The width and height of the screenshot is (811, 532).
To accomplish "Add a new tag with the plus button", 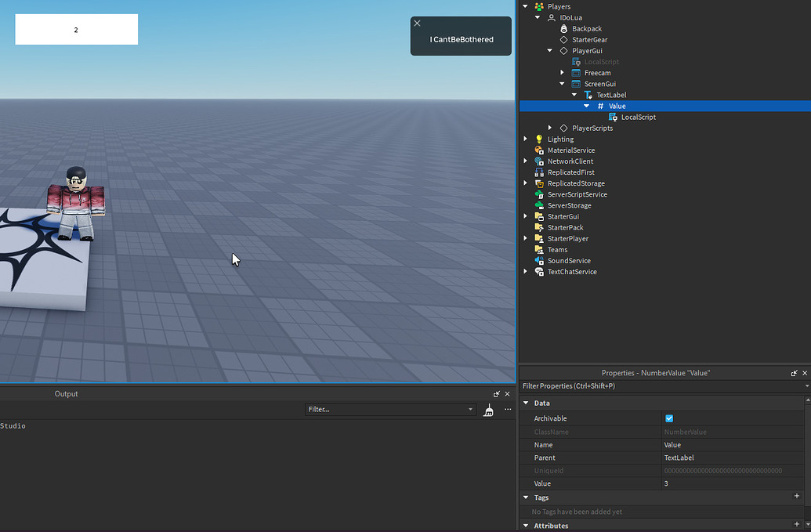I will tap(797, 496).
